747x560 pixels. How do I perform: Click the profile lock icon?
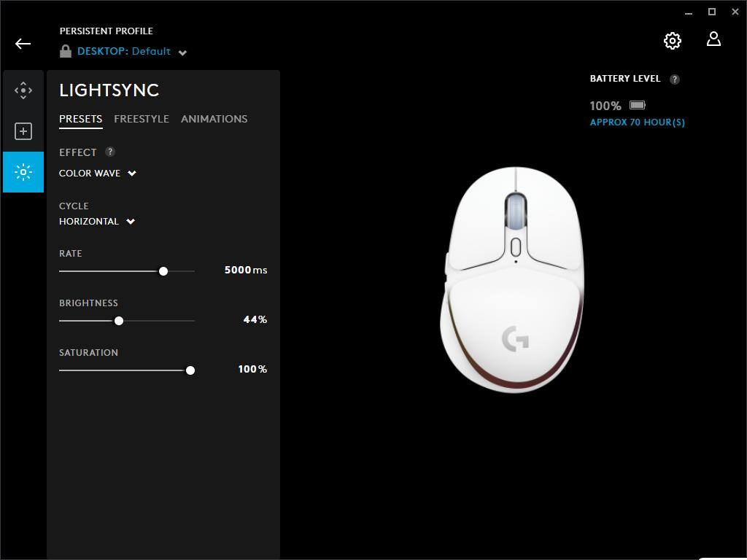pos(66,51)
